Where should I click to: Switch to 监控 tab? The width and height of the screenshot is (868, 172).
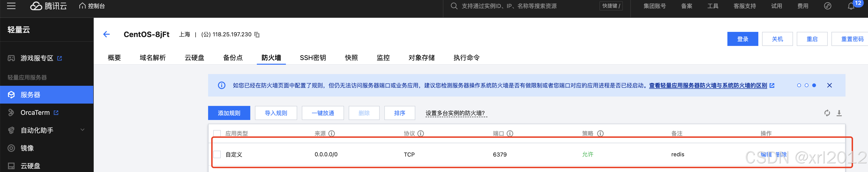pos(383,58)
